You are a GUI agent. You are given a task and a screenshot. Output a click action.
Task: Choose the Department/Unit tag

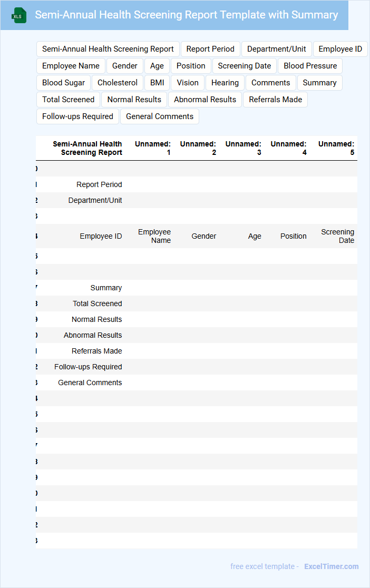[x=277, y=49]
